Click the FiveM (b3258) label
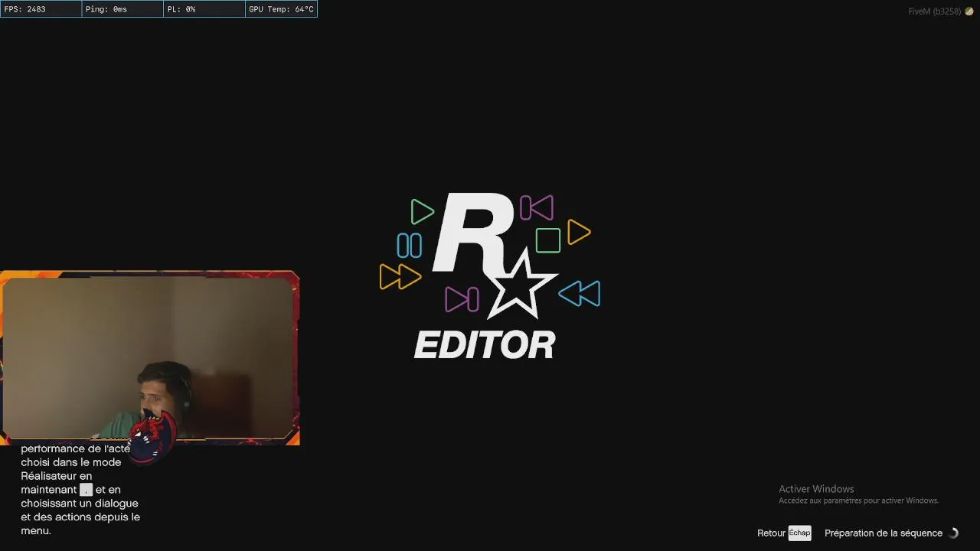The width and height of the screenshot is (980, 551). (935, 11)
